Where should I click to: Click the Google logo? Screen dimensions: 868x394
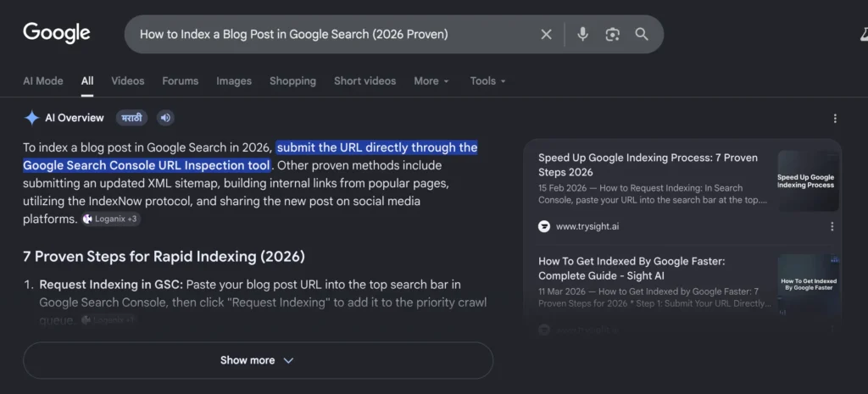point(57,33)
